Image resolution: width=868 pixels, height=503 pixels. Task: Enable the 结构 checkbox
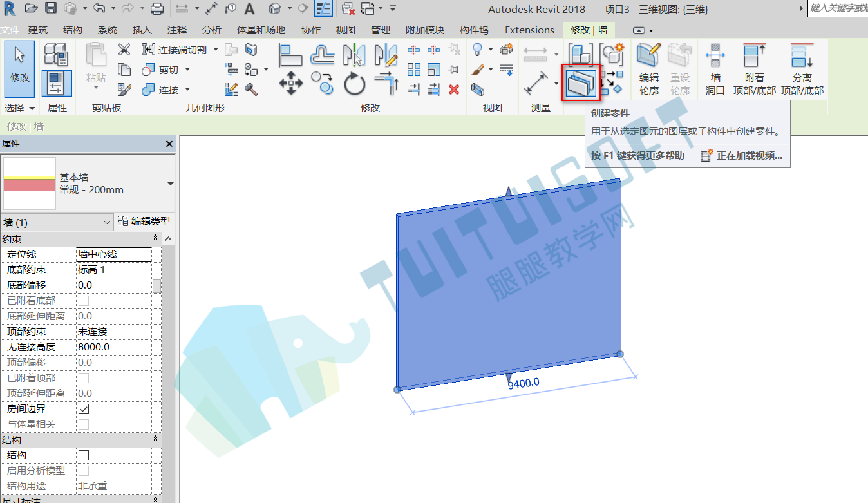(x=84, y=455)
